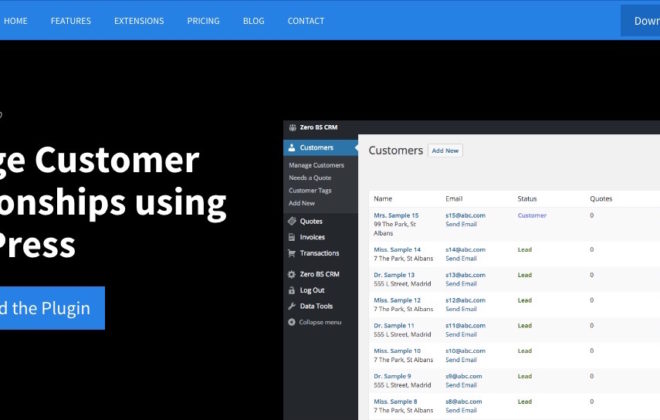The height and width of the screenshot is (420, 660).
Task: Open the PRICING page
Action: pyautogui.click(x=203, y=21)
